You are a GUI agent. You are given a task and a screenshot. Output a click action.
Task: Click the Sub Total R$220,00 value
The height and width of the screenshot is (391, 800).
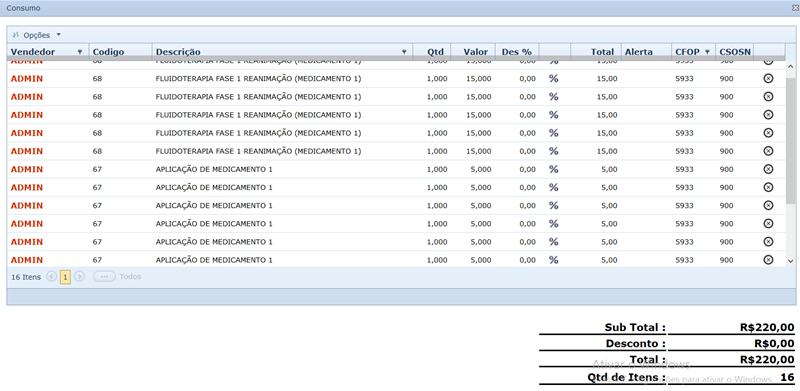click(x=767, y=328)
